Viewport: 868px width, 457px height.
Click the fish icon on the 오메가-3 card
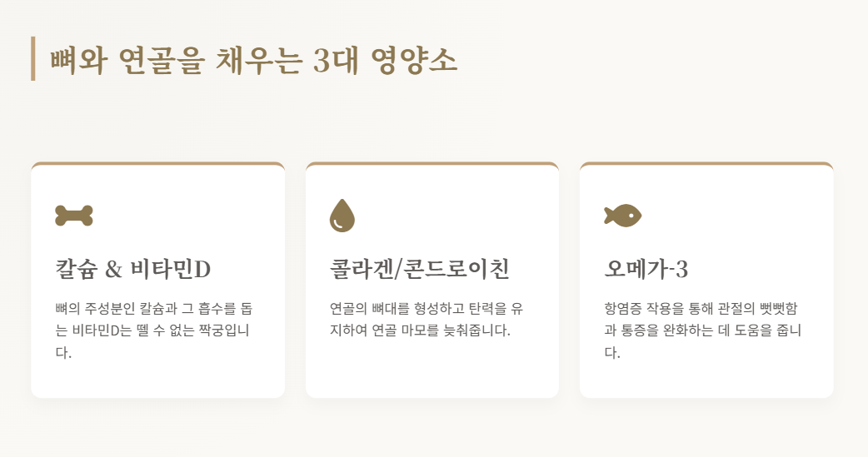tap(623, 216)
